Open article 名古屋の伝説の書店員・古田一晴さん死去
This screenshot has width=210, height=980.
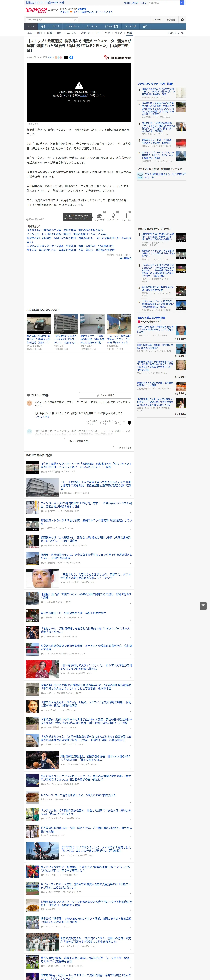click(x=86, y=829)
